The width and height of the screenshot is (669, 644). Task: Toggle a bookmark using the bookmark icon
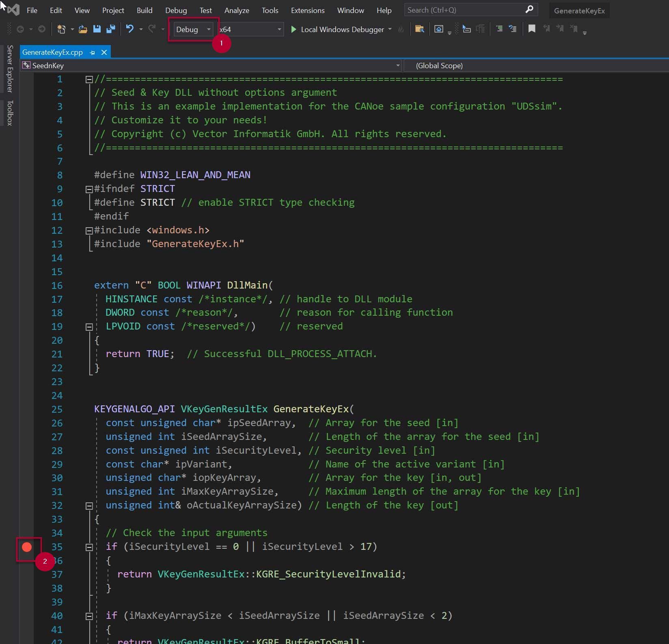click(x=531, y=29)
